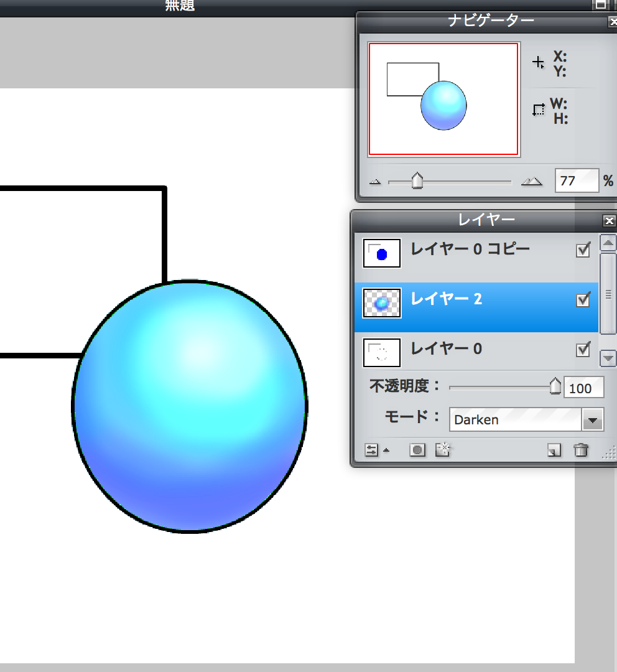Click the レイヤー 0 コピー layer thumbnail
Screen dimensions: 617x672
point(382,253)
